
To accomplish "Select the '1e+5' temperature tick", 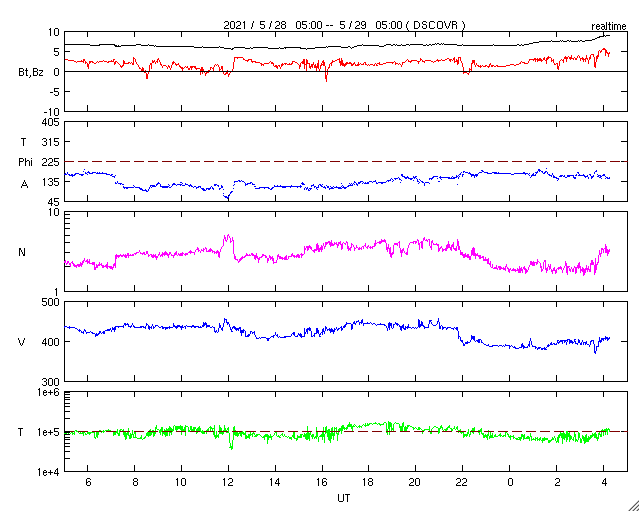I will click(49, 432).
